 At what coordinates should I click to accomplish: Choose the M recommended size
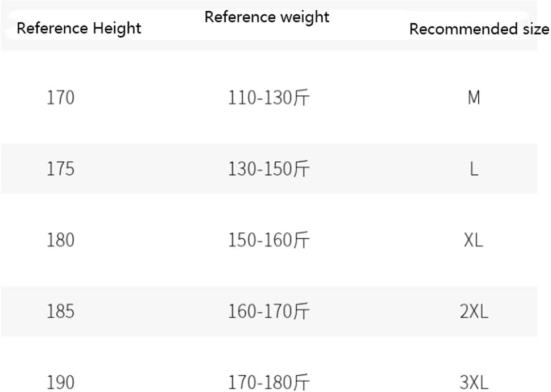point(474,98)
